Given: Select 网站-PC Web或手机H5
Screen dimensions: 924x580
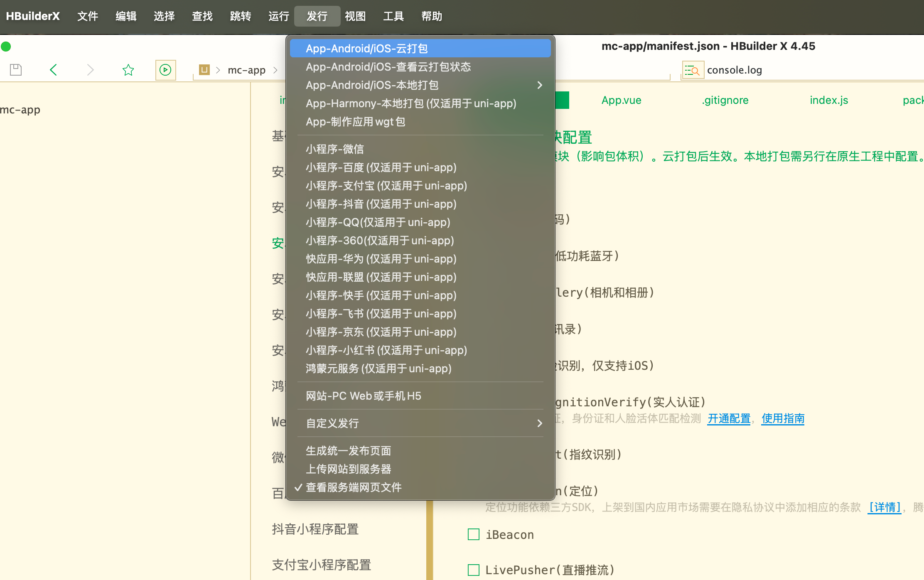Looking at the screenshot, I should pos(420,396).
